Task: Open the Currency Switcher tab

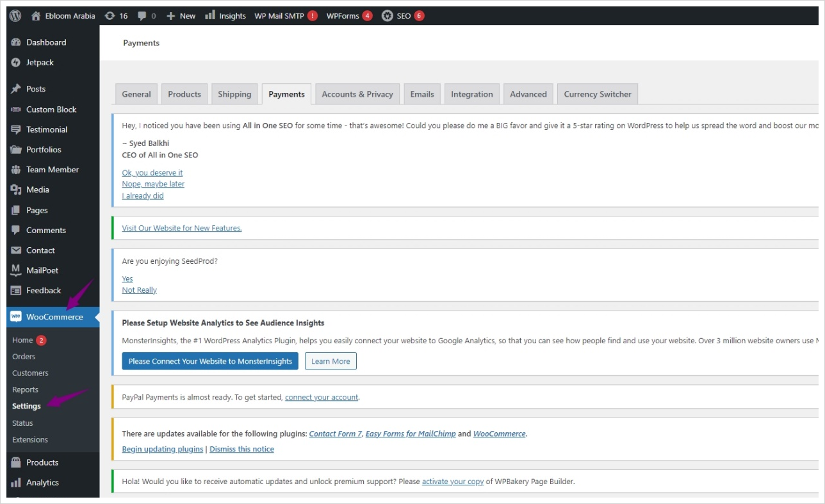Action: 598,94
